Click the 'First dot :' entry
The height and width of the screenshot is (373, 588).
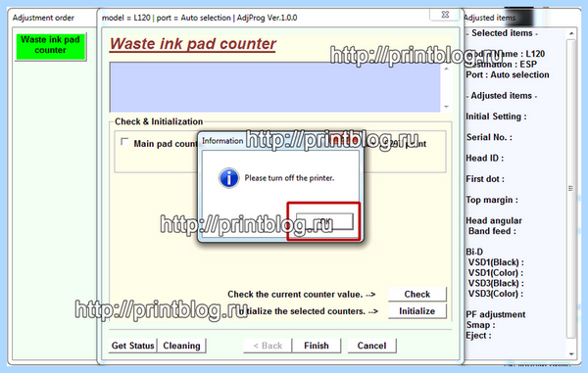pos(485,179)
